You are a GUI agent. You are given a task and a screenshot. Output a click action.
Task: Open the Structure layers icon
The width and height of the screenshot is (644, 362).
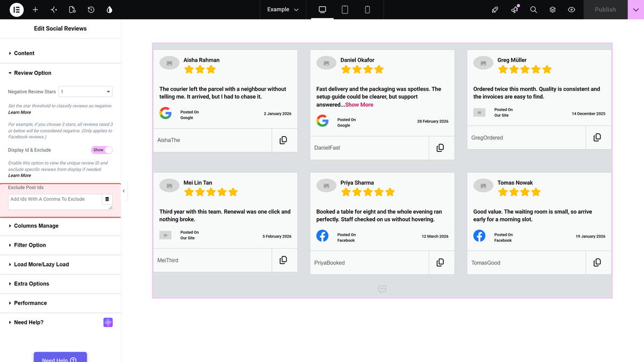(553, 10)
